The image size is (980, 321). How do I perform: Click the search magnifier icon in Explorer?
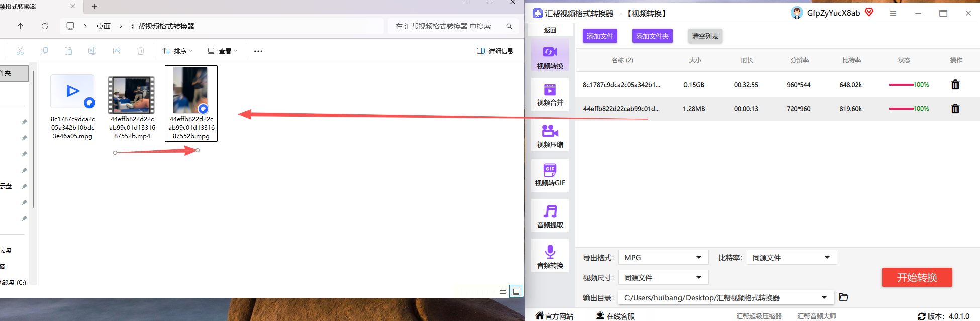click(509, 26)
